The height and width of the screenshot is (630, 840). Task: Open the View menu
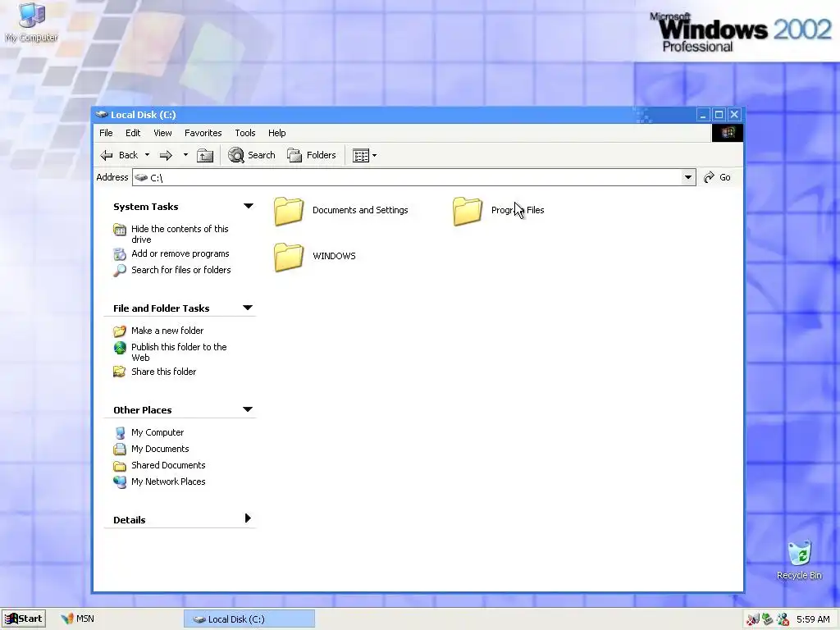click(x=162, y=133)
